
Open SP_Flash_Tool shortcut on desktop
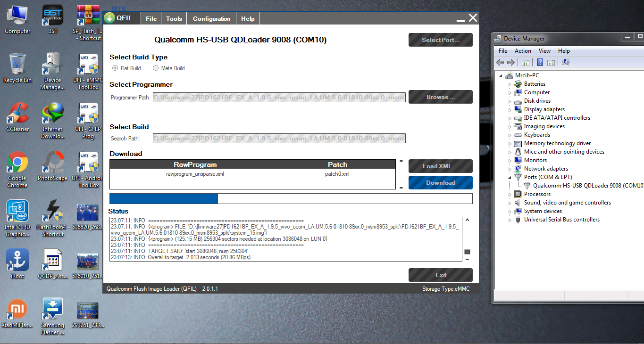click(x=88, y=23)
